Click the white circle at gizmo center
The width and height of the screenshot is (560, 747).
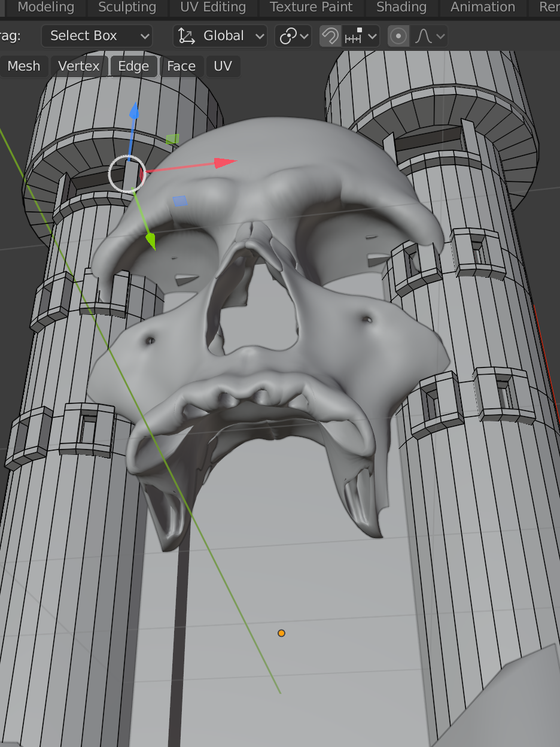[x=127, y=174]
